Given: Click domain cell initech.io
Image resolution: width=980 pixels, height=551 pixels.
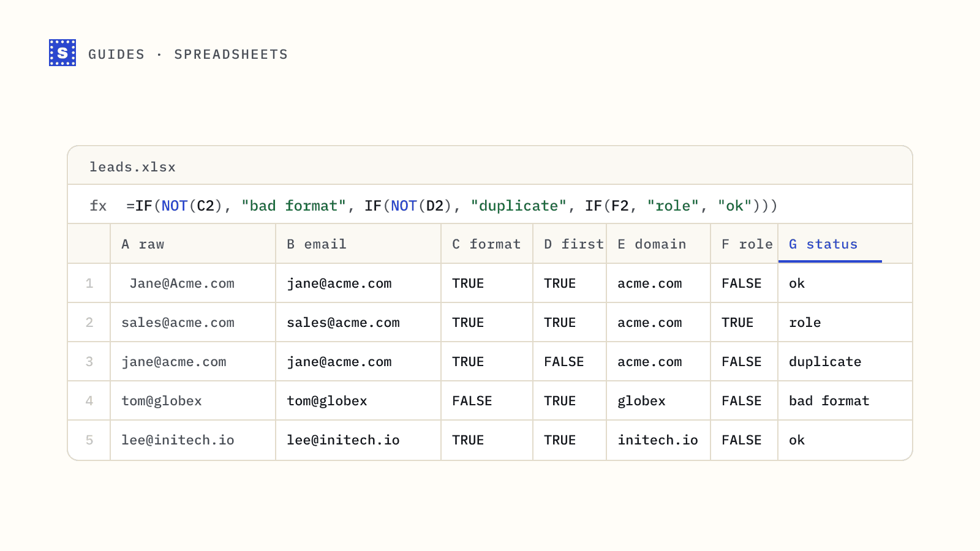Looking at the screenshot, I should coord(658,440).
